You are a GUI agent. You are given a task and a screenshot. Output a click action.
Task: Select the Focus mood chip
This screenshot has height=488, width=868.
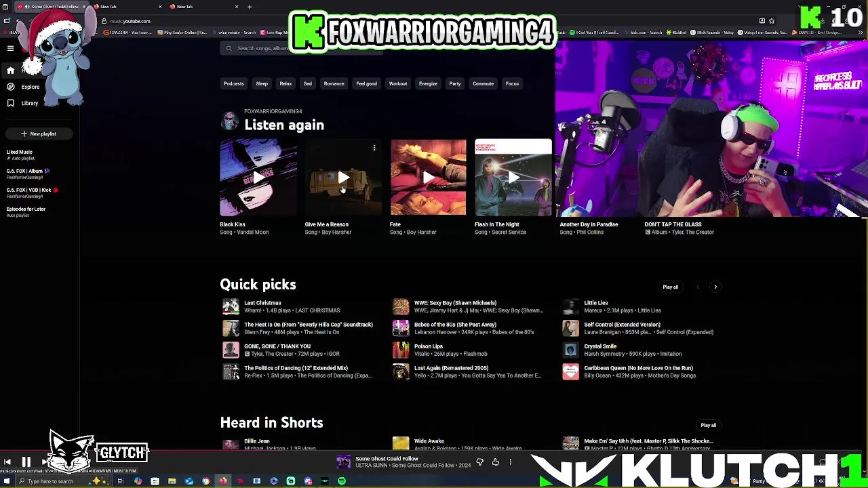click(512, 84)
